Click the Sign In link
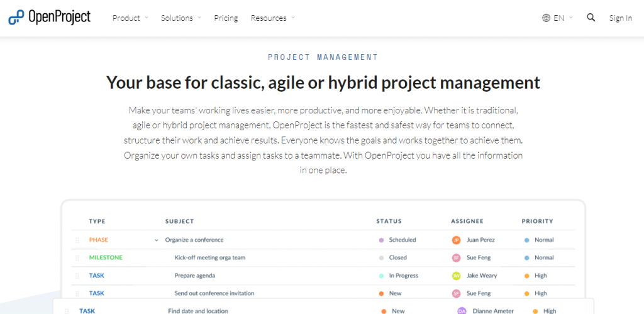This screenshot has height=314, width=644. coord(621,18)
